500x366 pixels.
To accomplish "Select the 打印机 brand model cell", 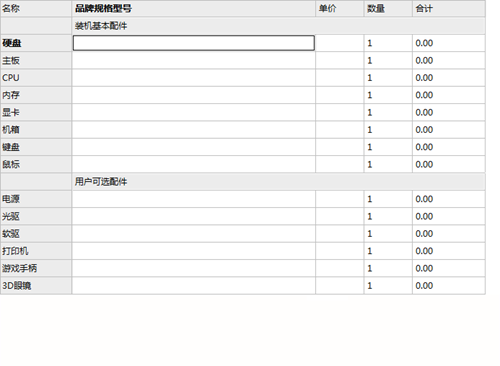I will (194, 251).
